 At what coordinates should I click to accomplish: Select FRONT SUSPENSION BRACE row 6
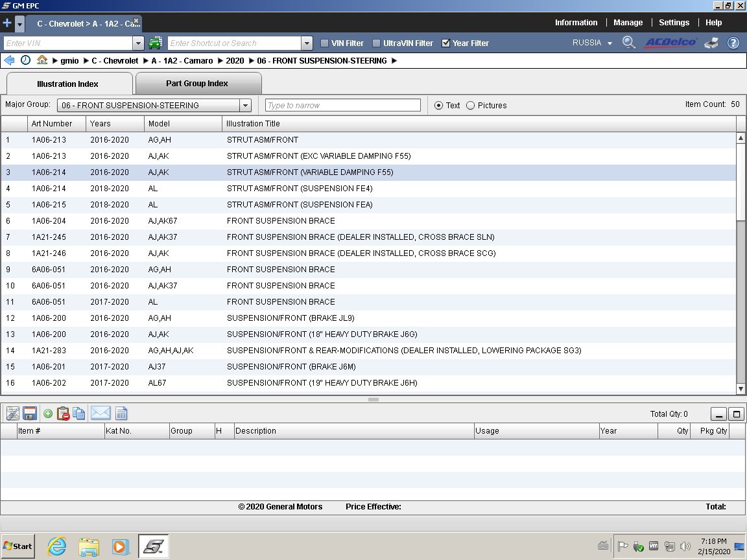click(281, 221)
